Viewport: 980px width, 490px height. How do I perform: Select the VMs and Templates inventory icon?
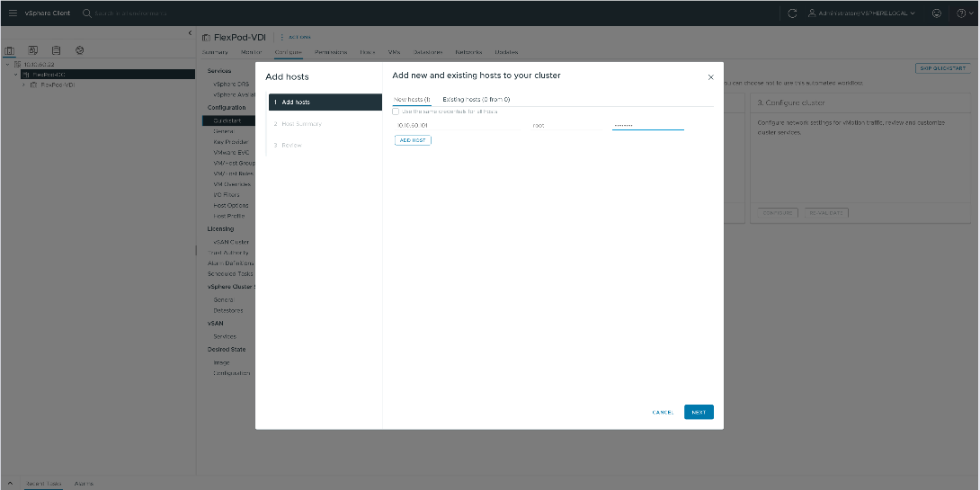tap(33, 50)
